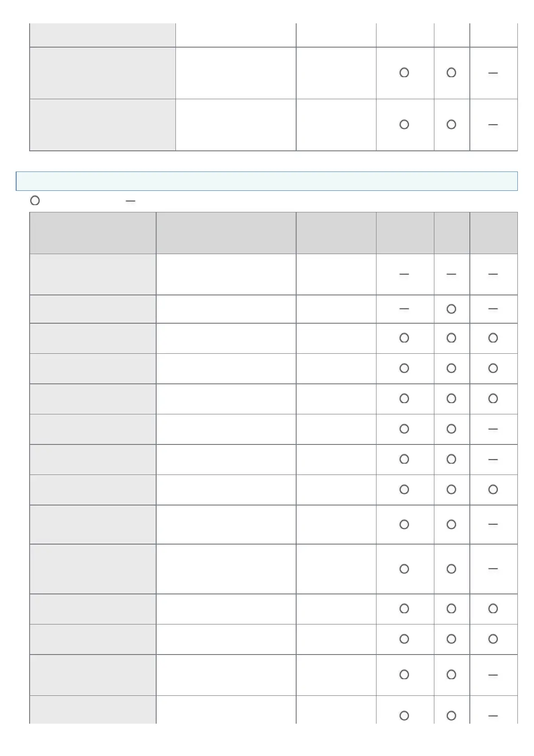The image size is (534, 756).
Task: Click the dash in the upper table's last row
Action: click(x=493, y=125)
